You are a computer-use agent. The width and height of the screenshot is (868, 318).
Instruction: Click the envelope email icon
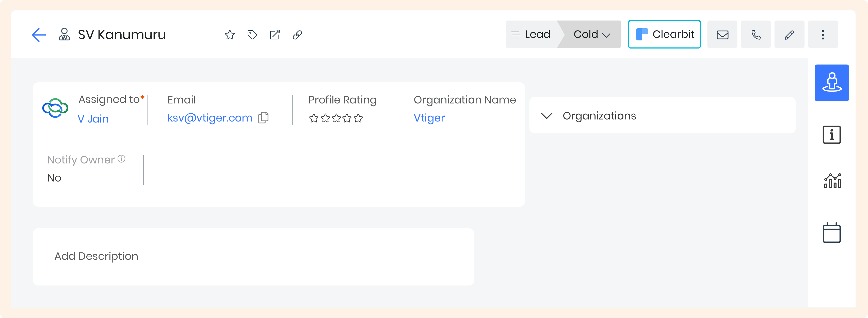click(722, 34)
